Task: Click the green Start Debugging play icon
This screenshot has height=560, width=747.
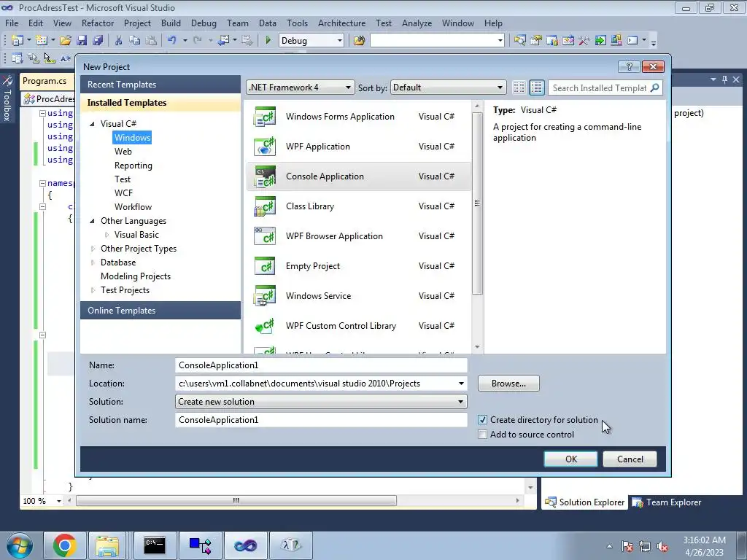Action: click(268, 41)
